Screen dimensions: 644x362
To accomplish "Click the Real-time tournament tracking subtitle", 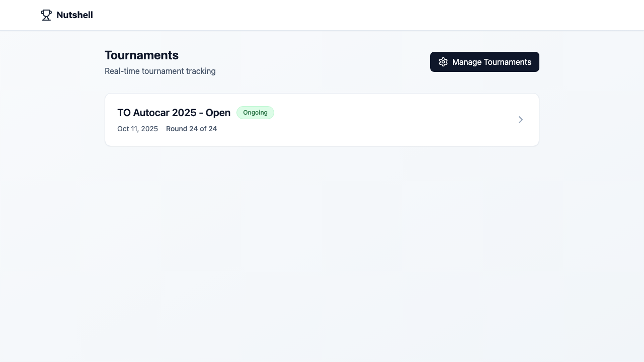I will tap(160, 71).
